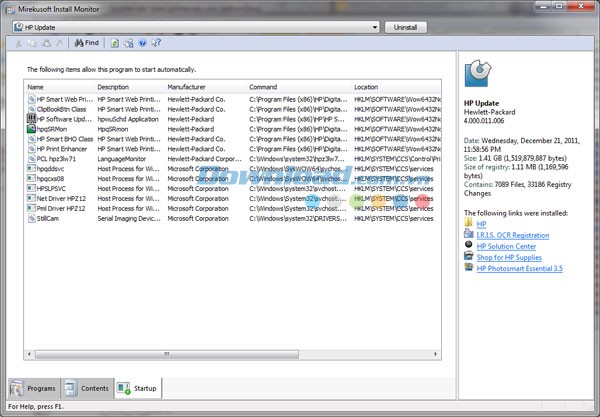Screen dimensions: 600x417
Task: Select the Hewlett-Packard Corpor... manufacturer cell
Action: (x=205, y=159)
